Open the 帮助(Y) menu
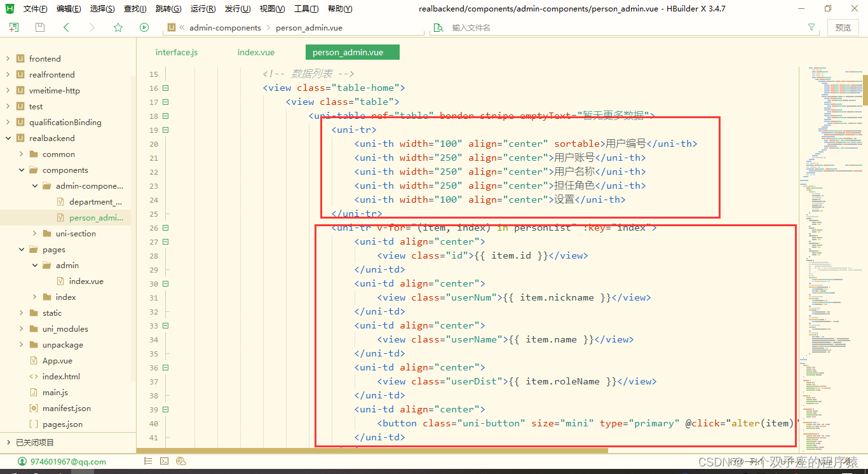 [x=340, y=9]
